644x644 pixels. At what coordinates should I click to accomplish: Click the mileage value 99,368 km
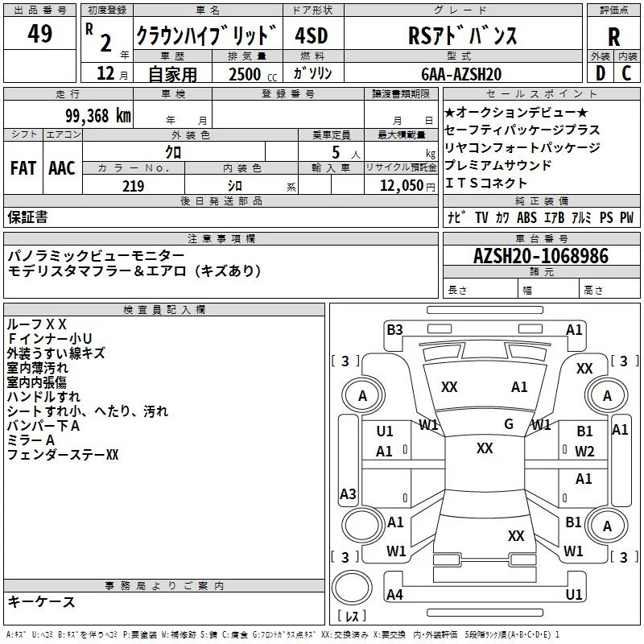tap(97, 116)
